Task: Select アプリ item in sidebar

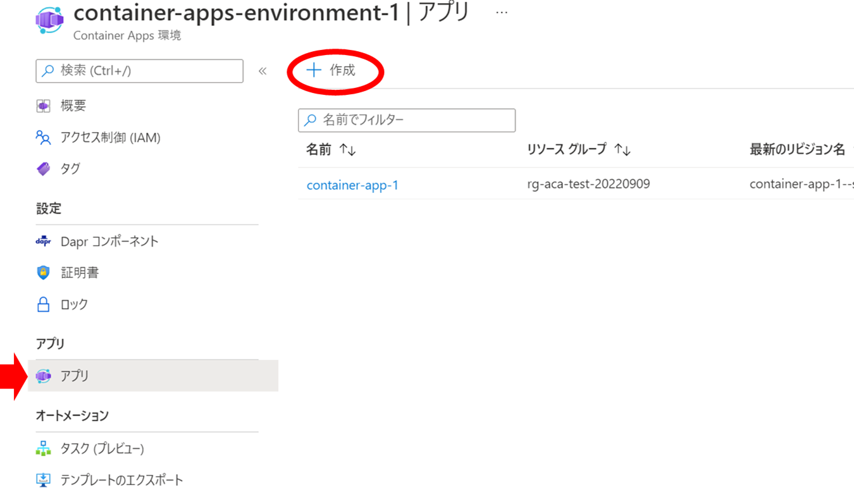Action: (x=153, y=376)
